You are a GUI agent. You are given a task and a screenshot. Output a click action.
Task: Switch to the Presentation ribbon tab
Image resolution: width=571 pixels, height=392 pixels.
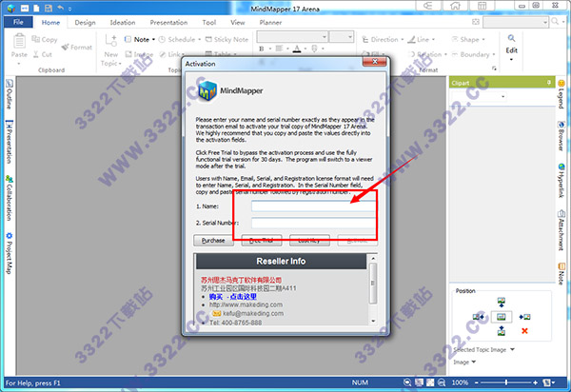(x=168, y=22)
